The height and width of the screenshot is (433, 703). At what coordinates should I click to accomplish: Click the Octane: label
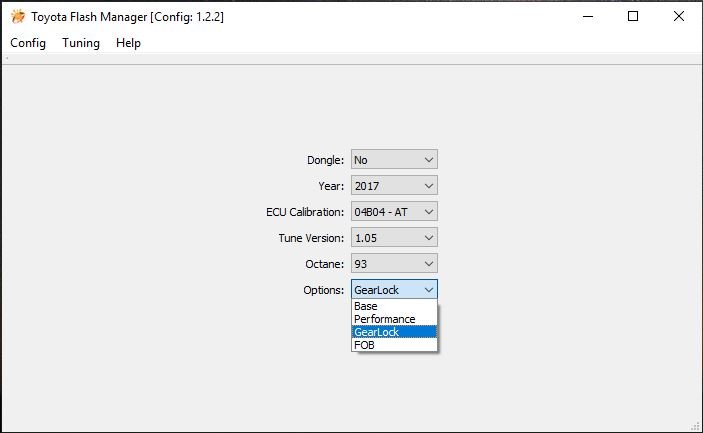coord(325,264)
